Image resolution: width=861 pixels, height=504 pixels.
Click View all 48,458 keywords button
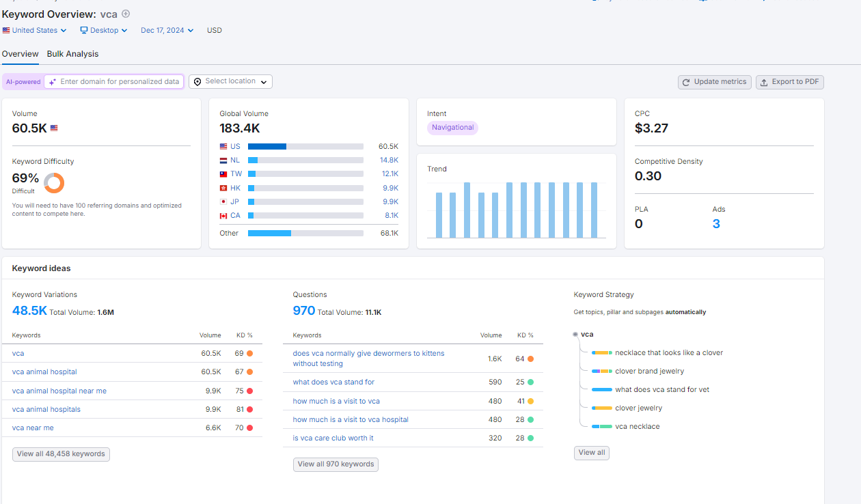click(61, 454)
